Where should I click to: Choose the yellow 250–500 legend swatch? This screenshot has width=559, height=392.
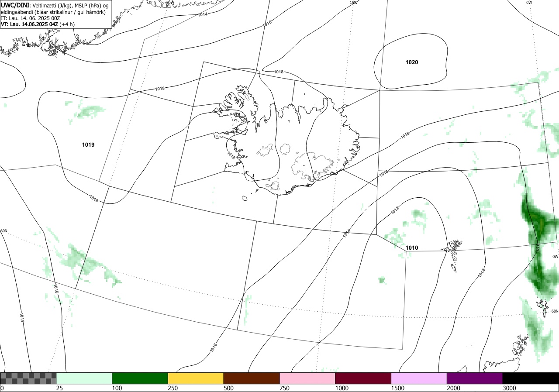click(x=196, y=378)
